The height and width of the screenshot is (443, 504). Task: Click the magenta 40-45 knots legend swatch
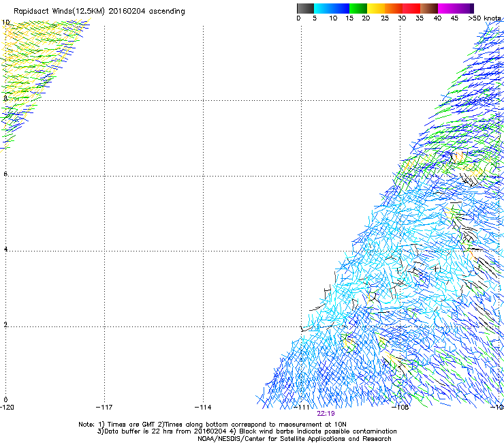[447, 8]
